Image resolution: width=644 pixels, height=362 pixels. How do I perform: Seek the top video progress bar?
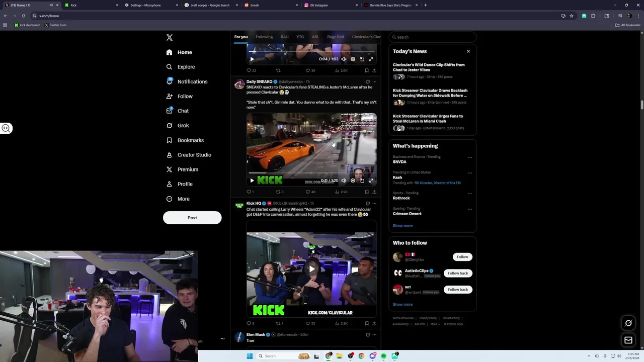click(311, 51)
